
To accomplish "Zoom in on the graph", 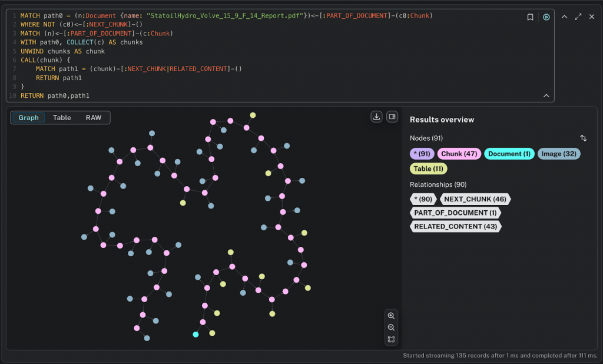I will pos(391,316).
